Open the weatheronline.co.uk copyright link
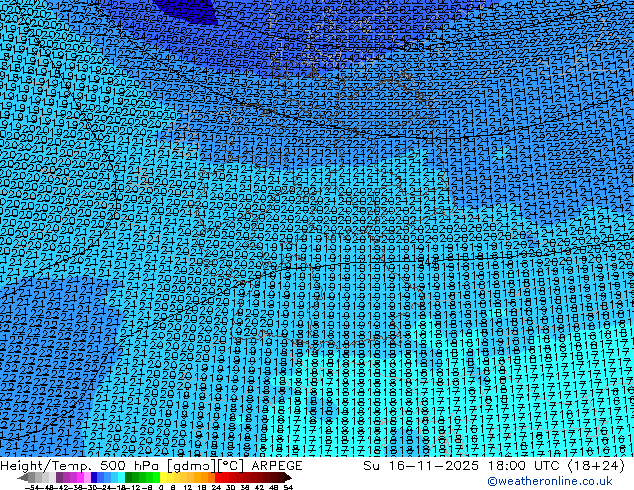Image resolution: width=634 pixels, height=490 pixels. pos(549,481)
